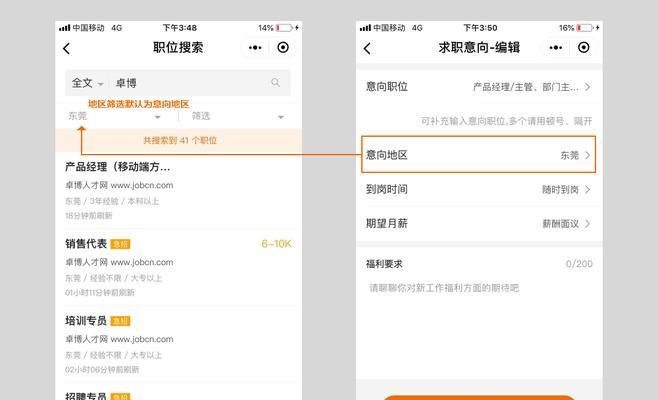This screenshot has width=658, height=400.
Task: Tap the circular close target icon on 求职意向-编辑
Action: tap(583, 47)
